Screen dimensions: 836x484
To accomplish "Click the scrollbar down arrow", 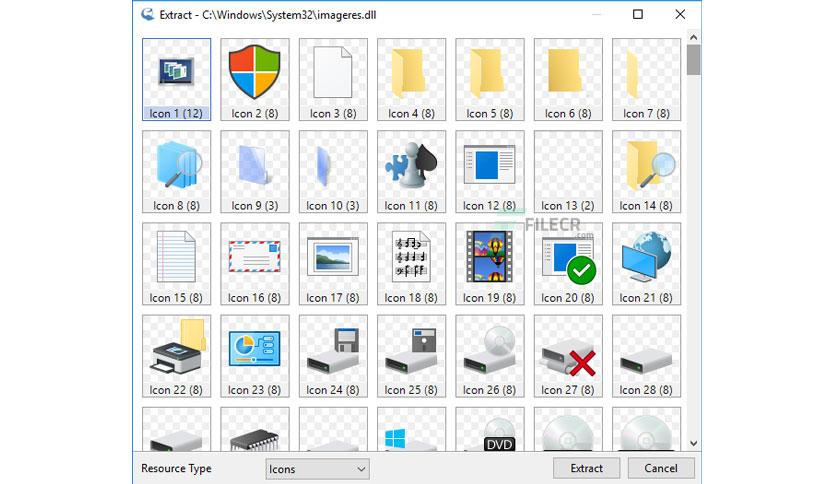I will [693, 443].
